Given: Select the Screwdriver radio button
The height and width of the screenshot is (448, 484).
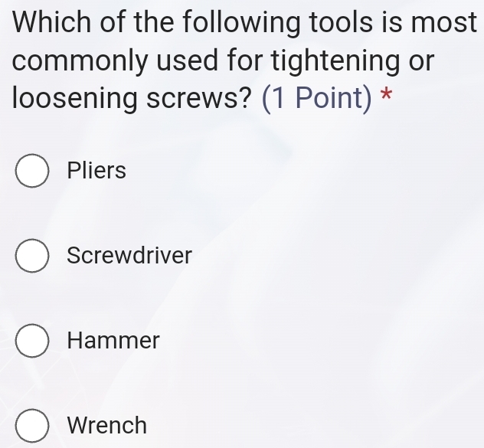Looking at the screenshot, I should click(x=32, y=255).
